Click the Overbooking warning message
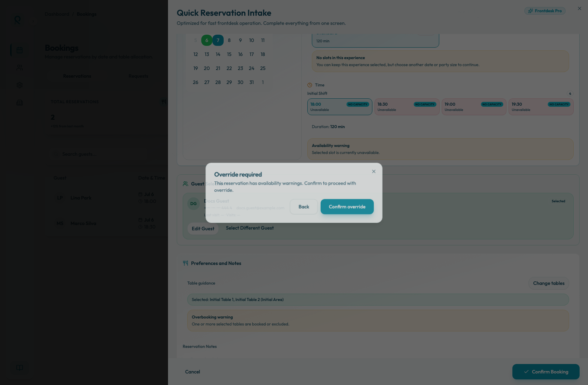Screen dimensions: 588x385 pos(378,321)
